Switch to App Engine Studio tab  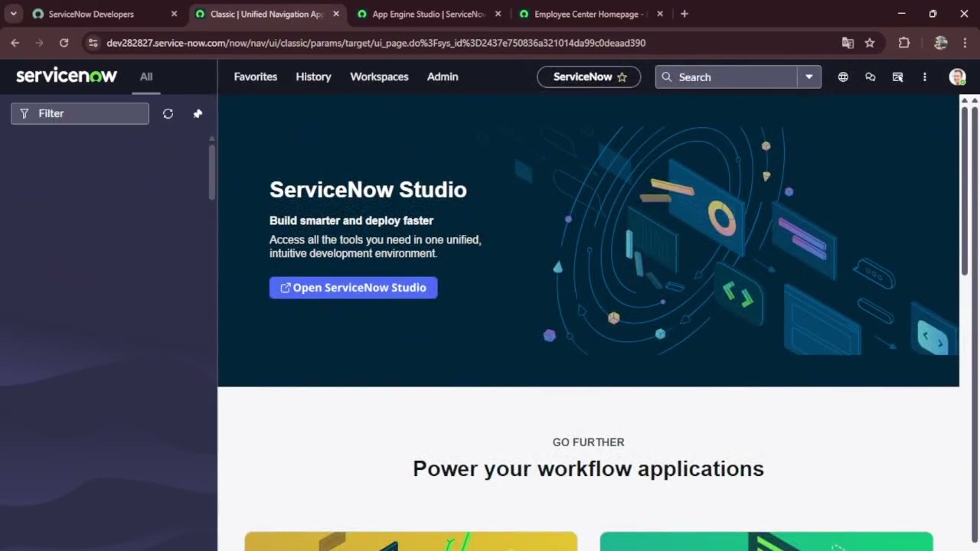click(429, 14)
